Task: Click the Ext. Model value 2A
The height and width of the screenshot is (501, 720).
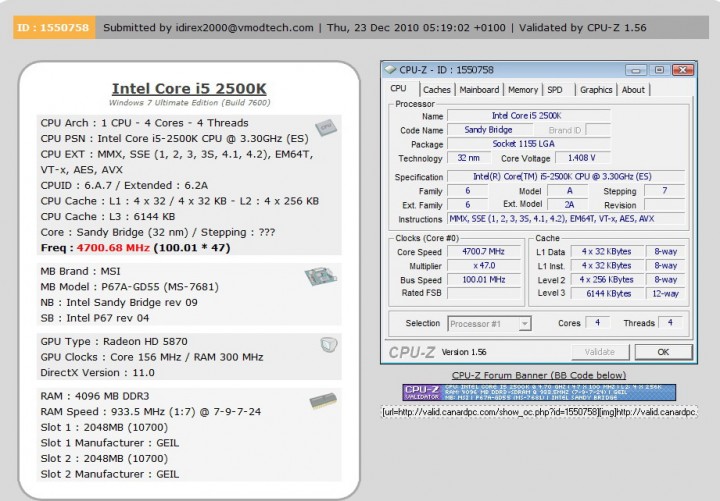Action: click(569, 205)
